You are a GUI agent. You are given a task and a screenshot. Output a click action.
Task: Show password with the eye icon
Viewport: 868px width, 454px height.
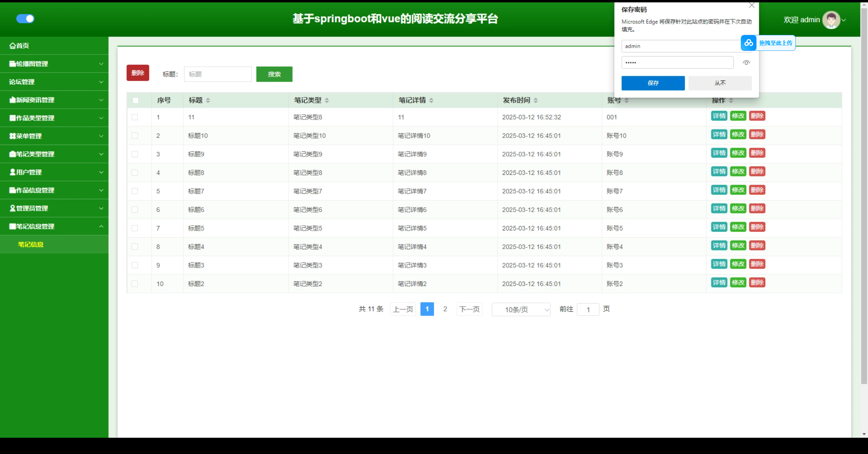(746, 63)
